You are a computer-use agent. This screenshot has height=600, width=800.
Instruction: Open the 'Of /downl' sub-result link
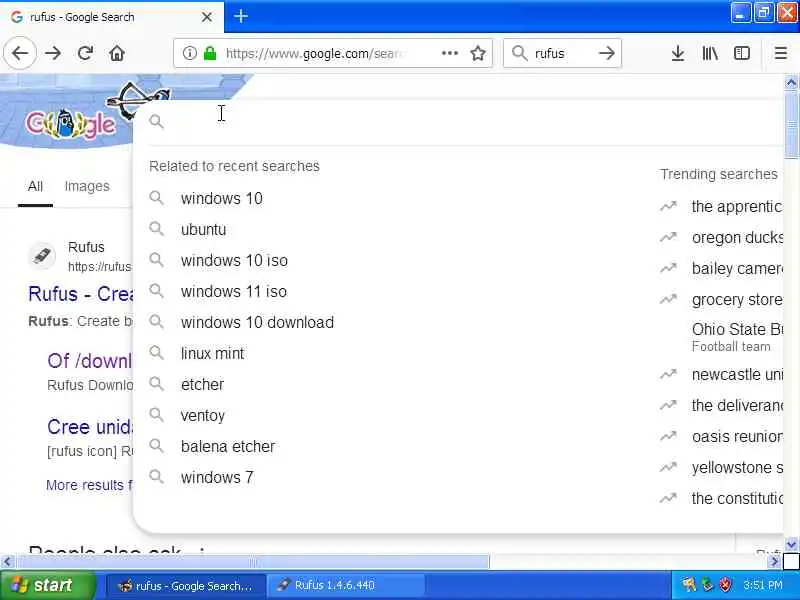click(x=89, y=361)
